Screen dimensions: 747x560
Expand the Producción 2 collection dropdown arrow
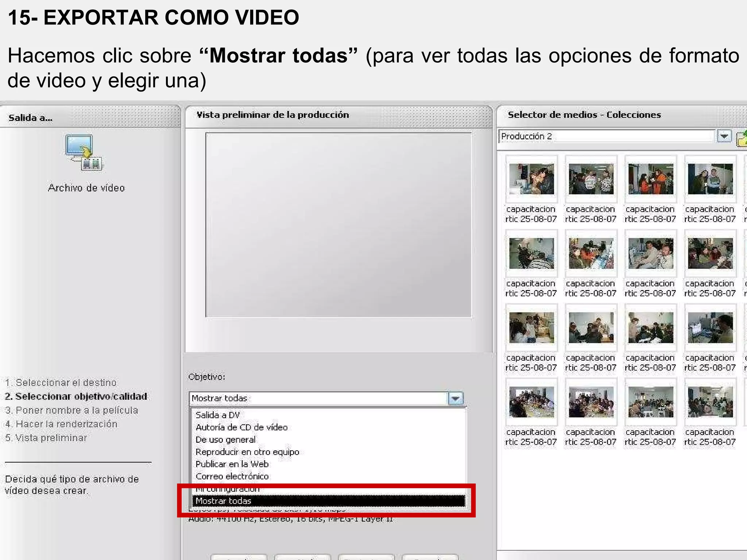coord(724,136)
